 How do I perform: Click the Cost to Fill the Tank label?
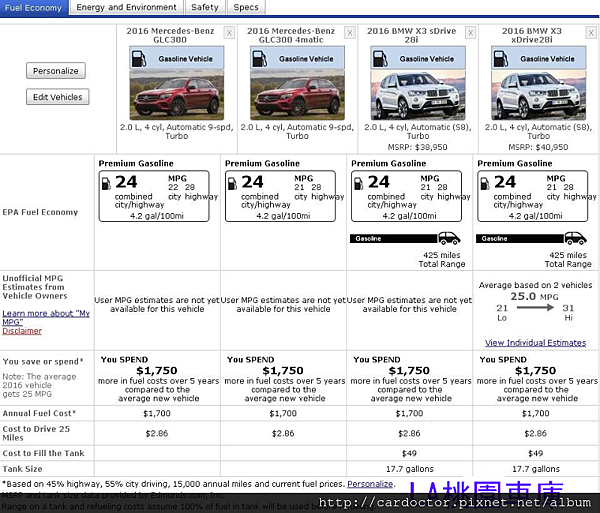pyautogui.click(x=43, y=453)
